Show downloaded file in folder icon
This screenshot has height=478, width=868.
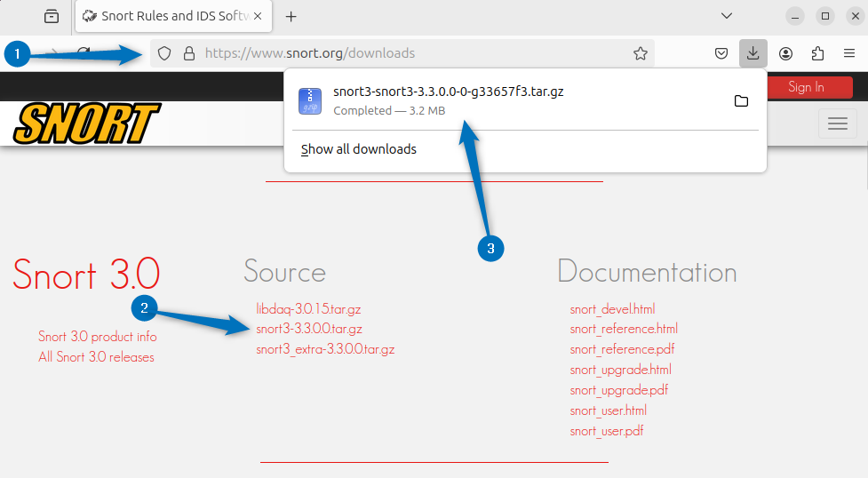tap(741, 101)
